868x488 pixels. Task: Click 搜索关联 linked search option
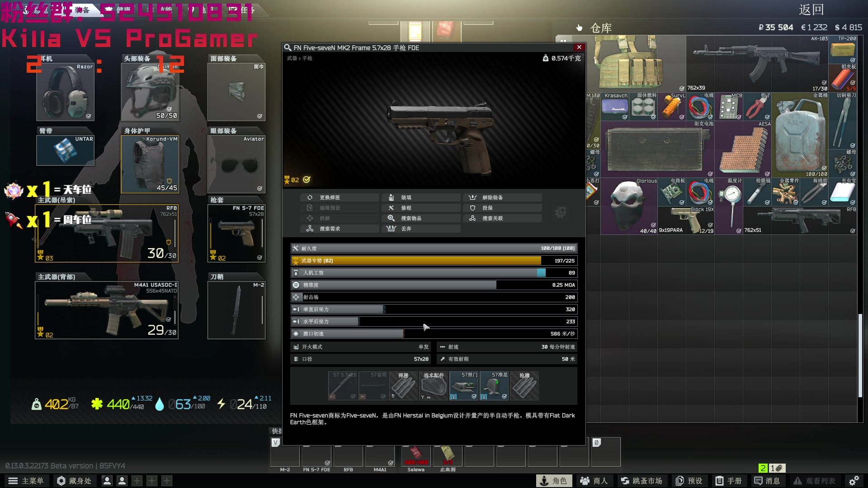pos(502,218)
